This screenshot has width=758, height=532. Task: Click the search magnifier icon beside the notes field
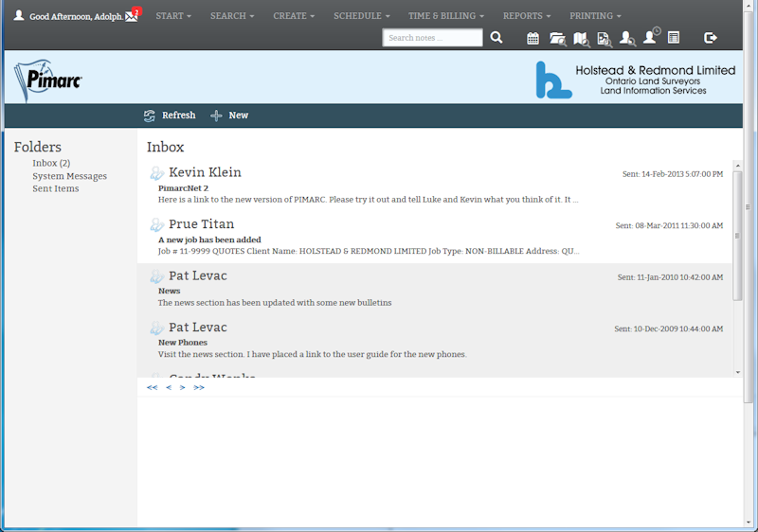click(x=496, y=38)
